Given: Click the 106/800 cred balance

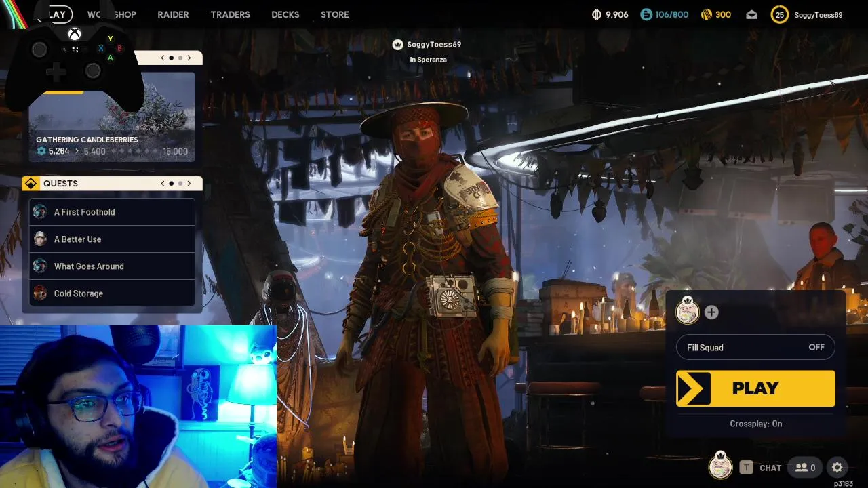Looking at the screenshot, I should pos(672,14).
